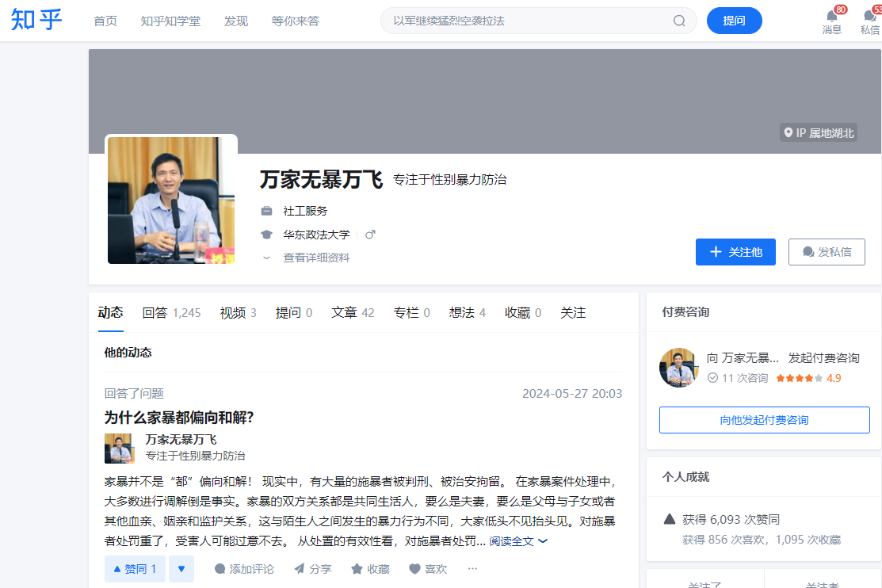Expand the answer with 阅读全文

[517, 541]
